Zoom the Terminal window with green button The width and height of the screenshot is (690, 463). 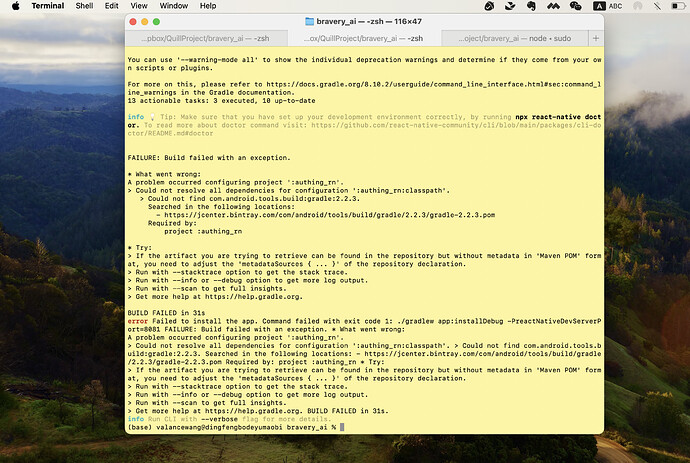(156, 21)
